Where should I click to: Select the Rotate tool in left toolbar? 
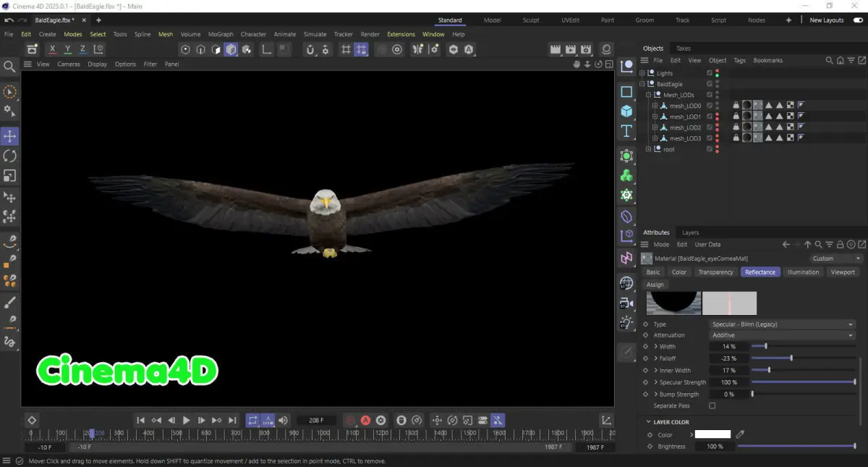click(10, 156)
